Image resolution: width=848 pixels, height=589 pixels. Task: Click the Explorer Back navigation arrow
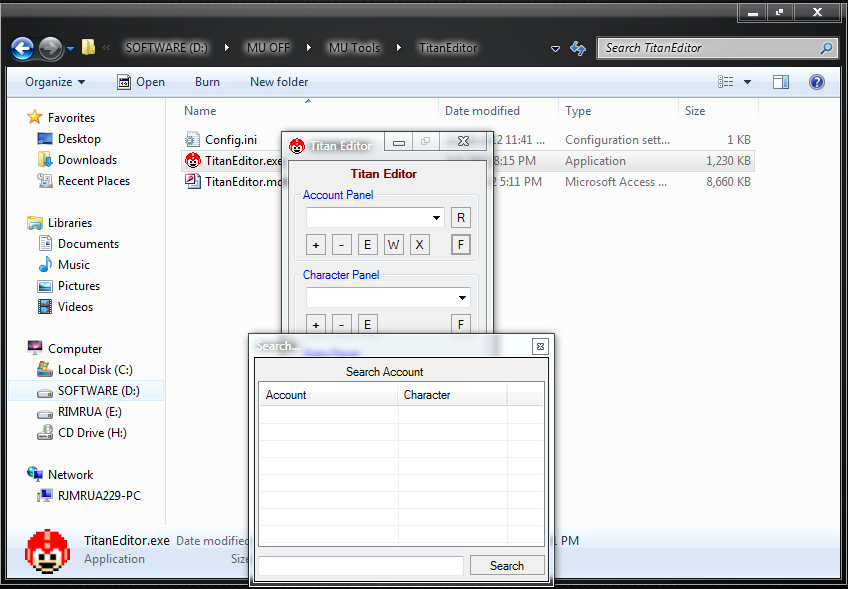tap(23, 48)
